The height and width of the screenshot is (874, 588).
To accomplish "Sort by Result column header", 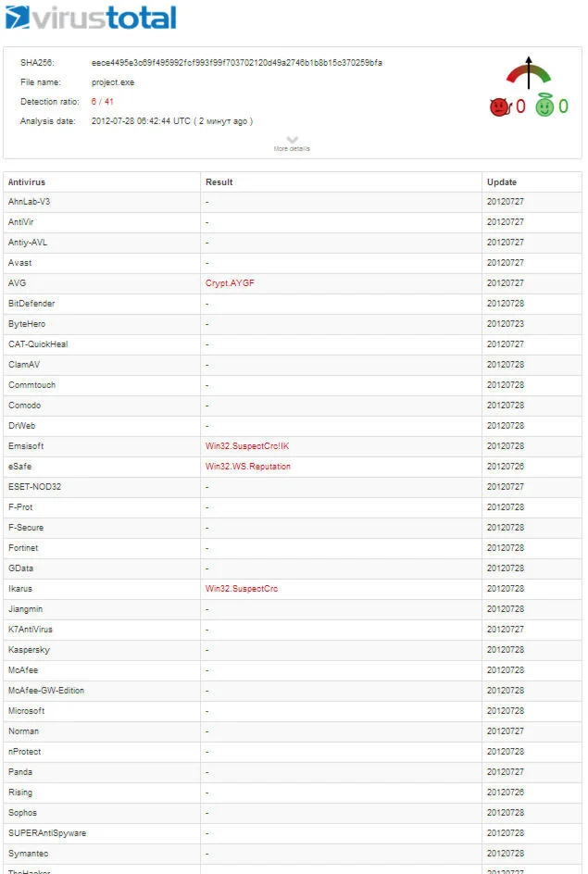I will coord(219,182).
